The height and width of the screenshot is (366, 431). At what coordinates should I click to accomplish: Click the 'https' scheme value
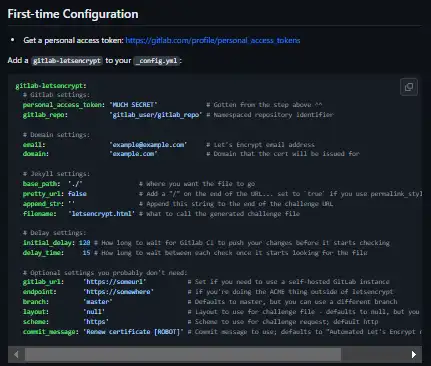coord(96,322)
